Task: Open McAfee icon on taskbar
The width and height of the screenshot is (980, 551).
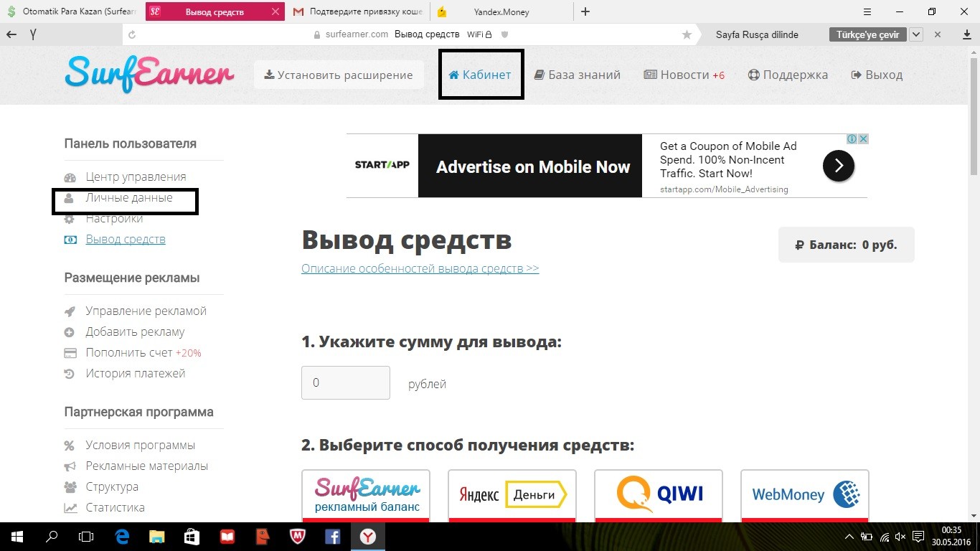Action: click(x=298, y=536)
